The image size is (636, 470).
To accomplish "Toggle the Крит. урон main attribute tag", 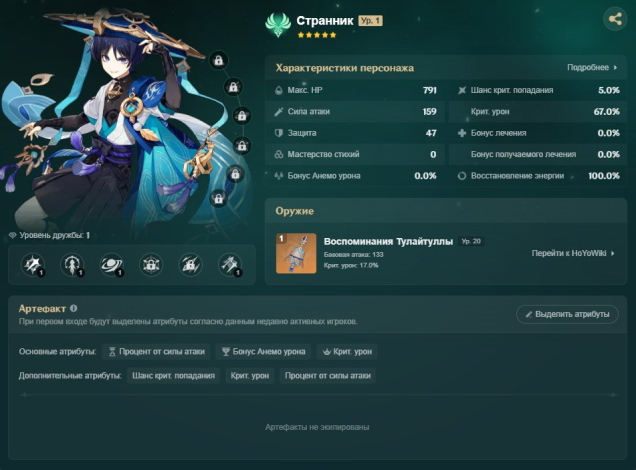I will pyautogui.click(x=347, y=352).
